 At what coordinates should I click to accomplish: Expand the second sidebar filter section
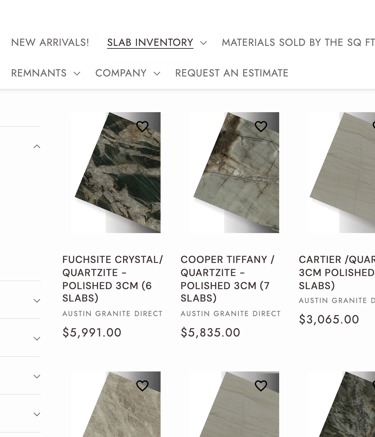coord(37,301)
